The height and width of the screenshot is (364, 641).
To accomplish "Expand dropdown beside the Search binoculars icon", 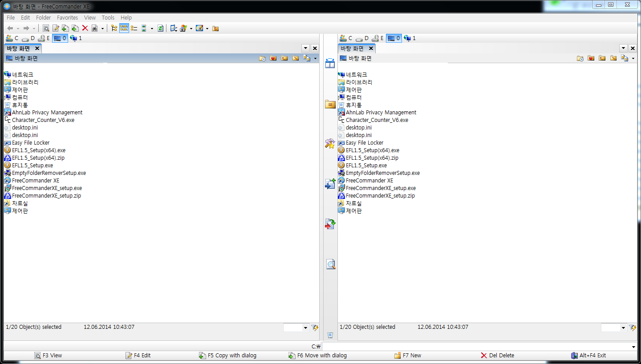I will (x=102, y=28).
